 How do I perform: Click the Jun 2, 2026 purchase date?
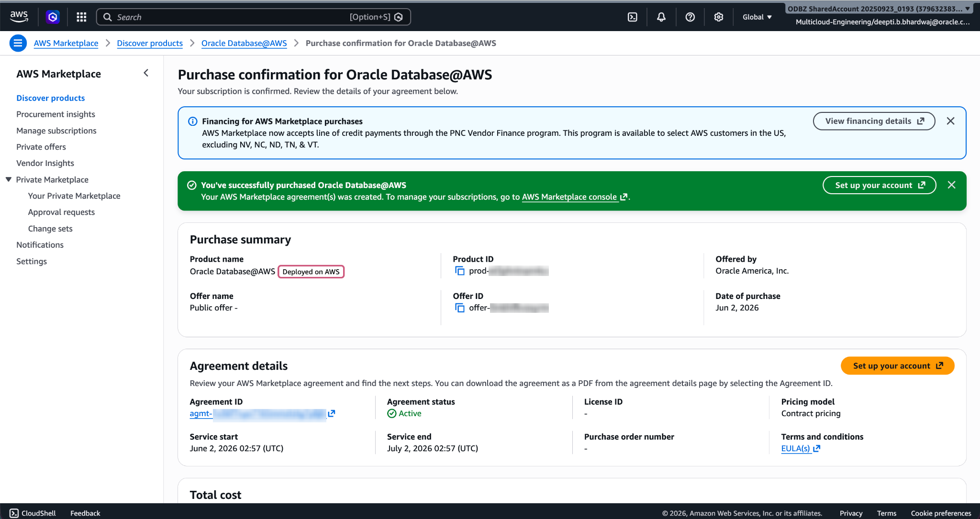tap(737, 308)
